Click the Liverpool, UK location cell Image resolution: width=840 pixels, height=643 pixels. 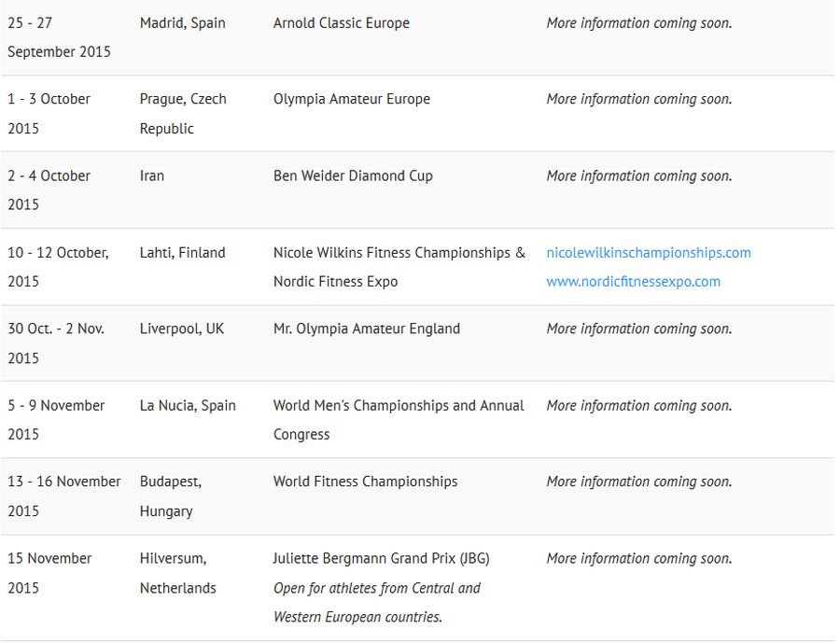coord(181,329)
